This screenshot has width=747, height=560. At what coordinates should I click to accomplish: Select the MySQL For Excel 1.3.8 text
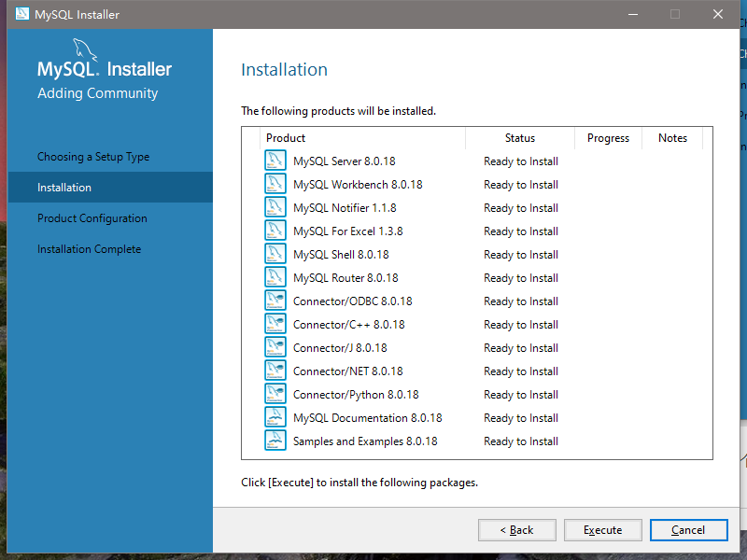coord(348,231)
